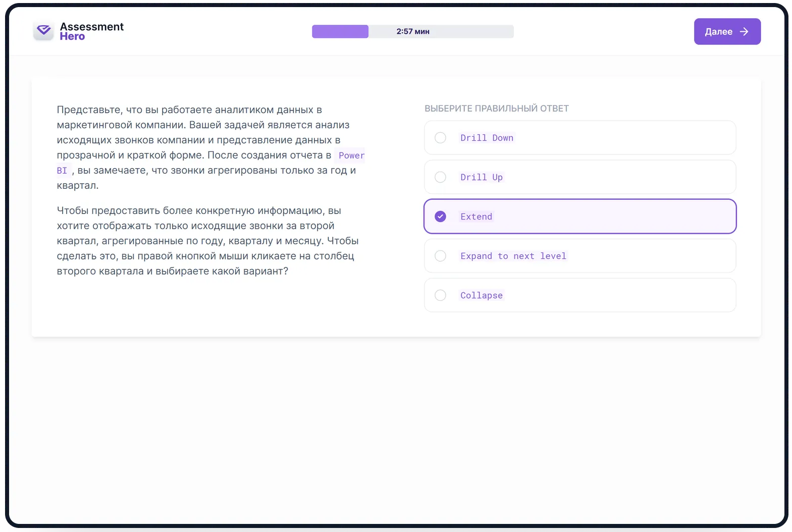
Task: Select the radio for Expand to next level
Action: [441, 256]
